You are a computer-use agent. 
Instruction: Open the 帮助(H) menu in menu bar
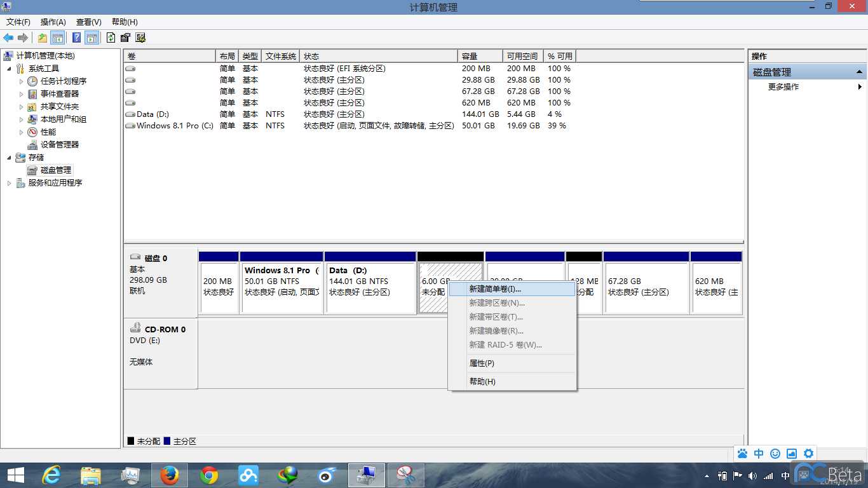point(125,22)
